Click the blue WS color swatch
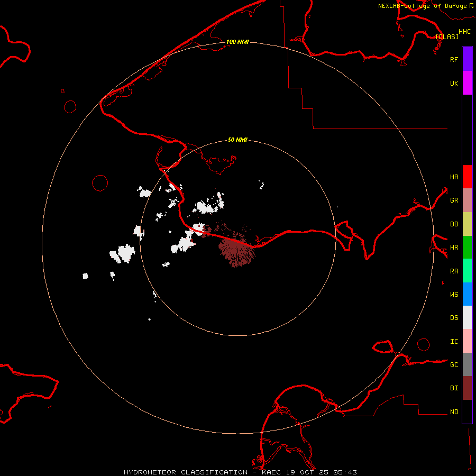The image size is (476, 476). 467,294
